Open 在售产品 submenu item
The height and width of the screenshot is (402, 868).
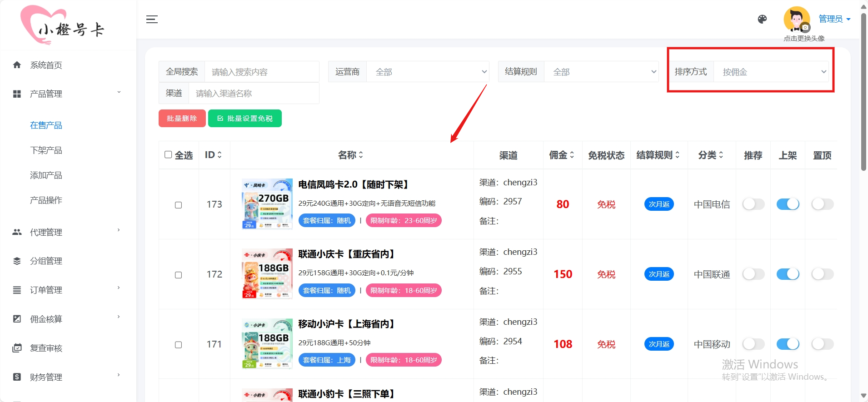(46, 125)
